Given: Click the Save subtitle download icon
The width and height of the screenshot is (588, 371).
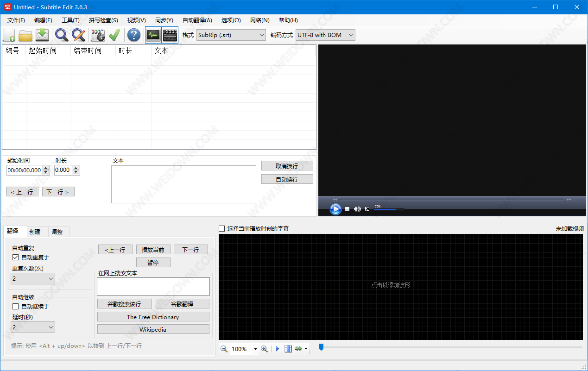Looking at the screenshot, I should [42, 35].
